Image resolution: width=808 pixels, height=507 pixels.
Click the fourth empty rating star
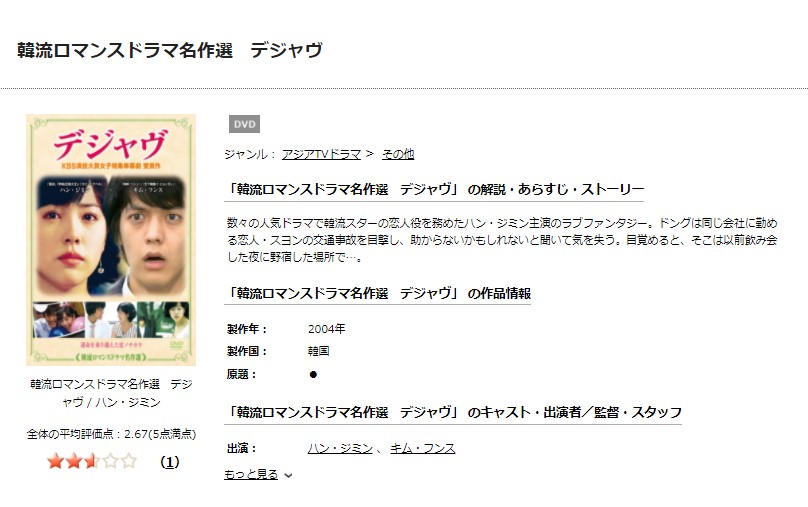point(111,461)
